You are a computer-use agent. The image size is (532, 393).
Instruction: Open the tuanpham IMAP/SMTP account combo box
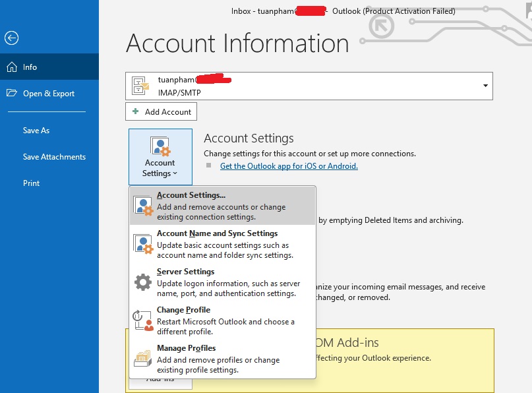click(309, 86)
